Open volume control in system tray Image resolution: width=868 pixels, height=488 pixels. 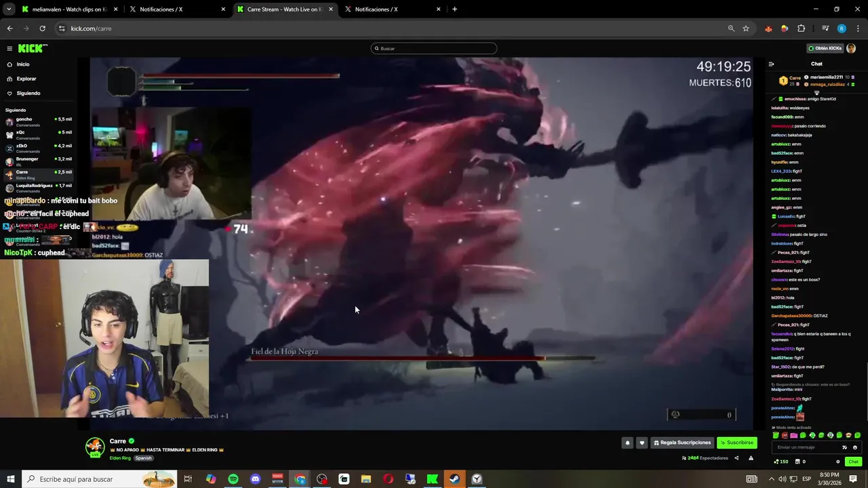coord(783,479)
